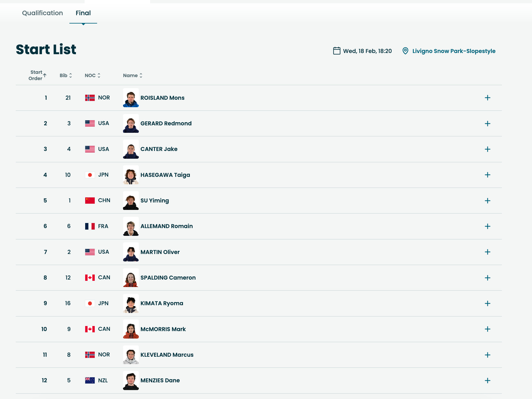Click the New Zealand flag icon
This screenshot has width=532, height=399.
(90, 380)
